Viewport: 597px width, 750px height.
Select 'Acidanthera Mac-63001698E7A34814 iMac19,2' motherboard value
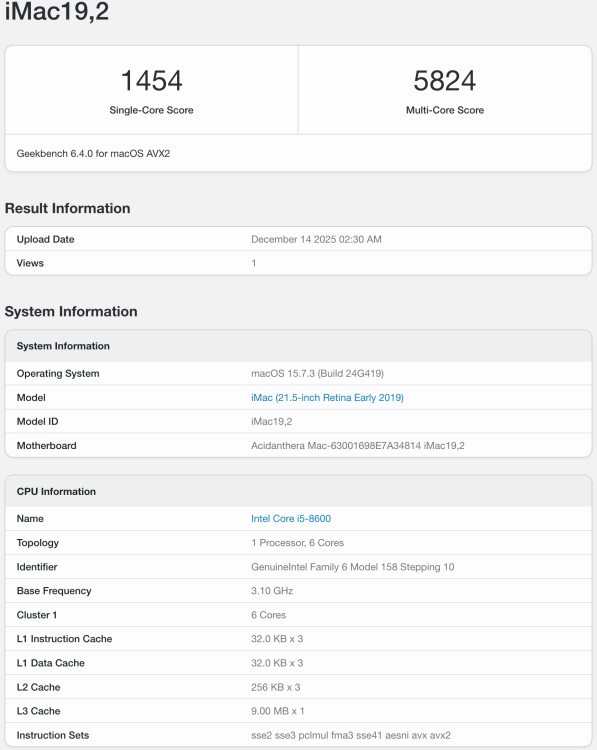point(358,445)
